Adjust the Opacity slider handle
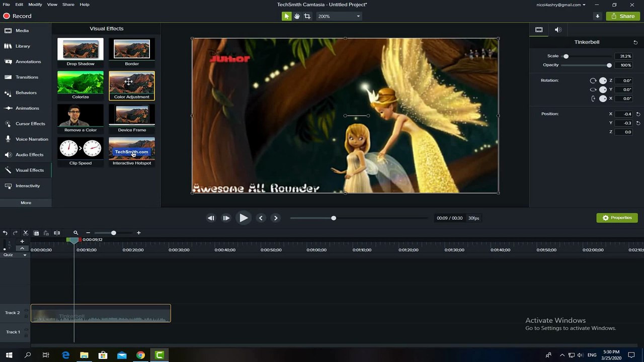 [609, 65]
